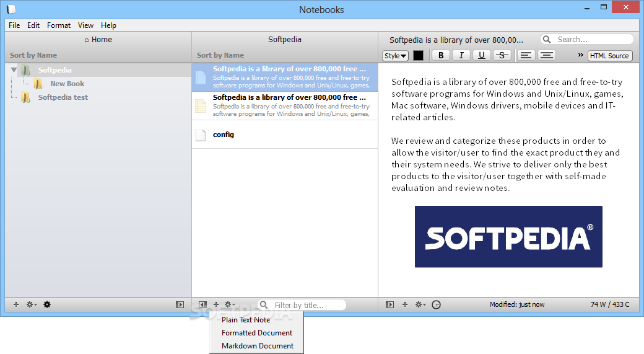Click the Softpedia test book icon

[26, 97]
